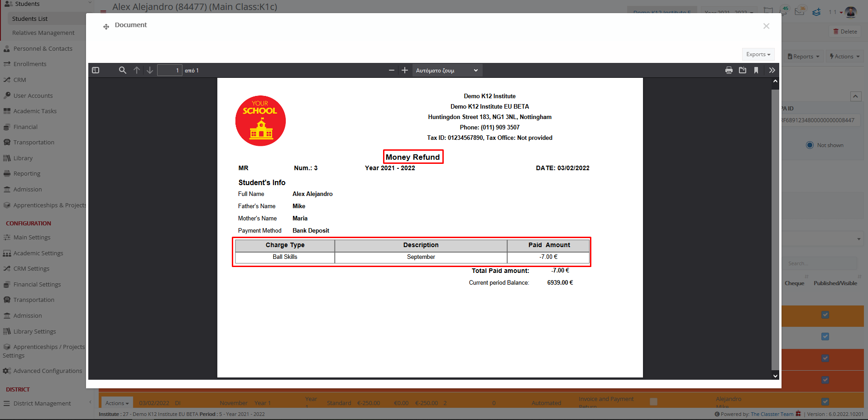Click the bookmark current view icon
Image resolution: width=868 pixels, height=420 pixels.
coord(756,70)
